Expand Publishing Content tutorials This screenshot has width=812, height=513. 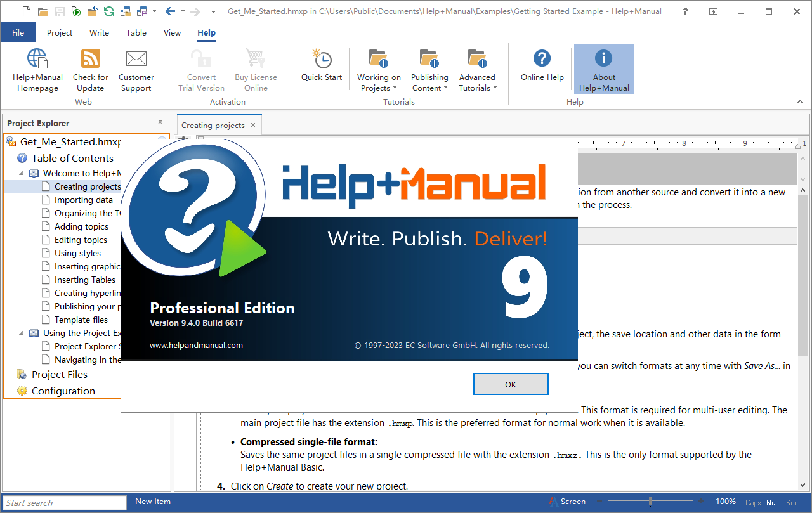point(429,70)
